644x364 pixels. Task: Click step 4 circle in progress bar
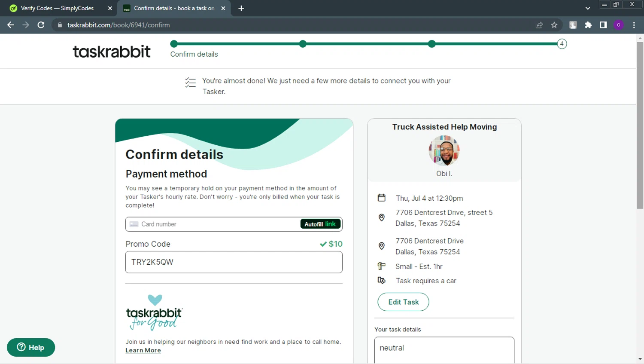562,44
